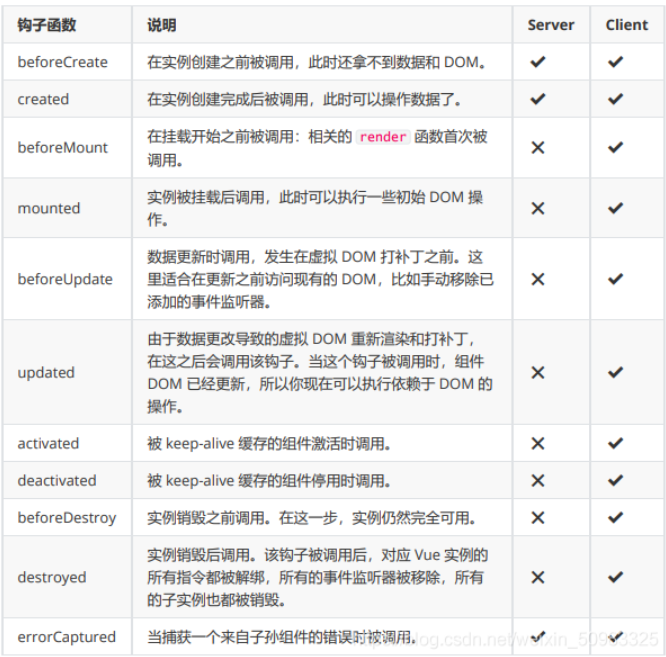Click the Client checkmark for beforeMount

pos(615,147)
